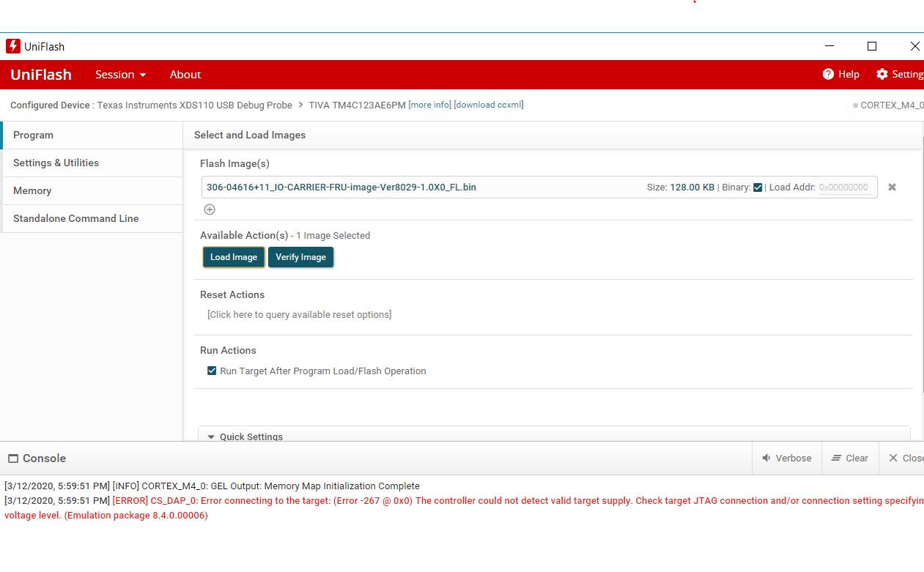Click Texas Instruments XDS110 USB Debug Probe text

(195, 105)
